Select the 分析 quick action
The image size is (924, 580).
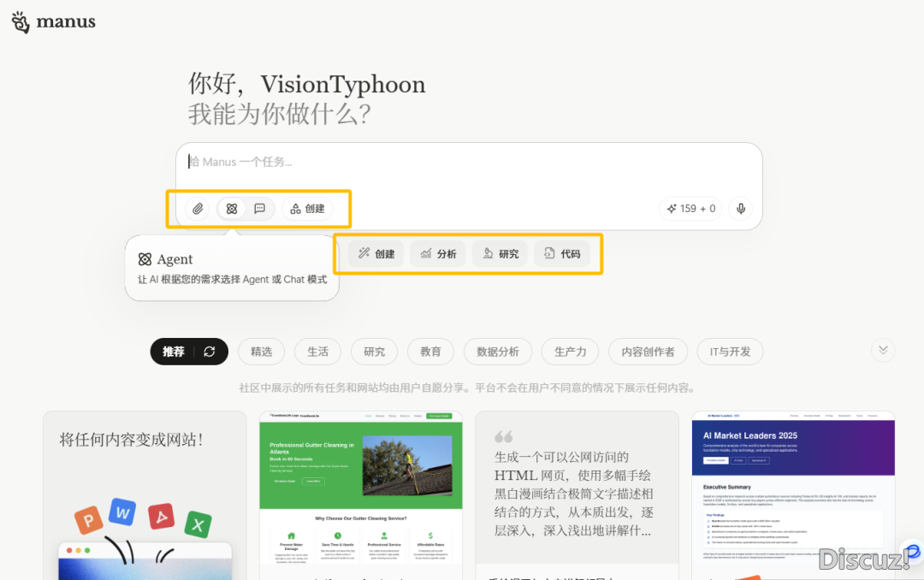[x=438, y=254]
